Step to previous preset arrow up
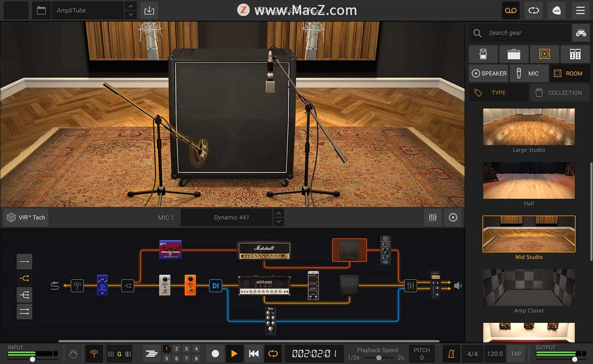593x364 pixels. (x=131, y=6)
